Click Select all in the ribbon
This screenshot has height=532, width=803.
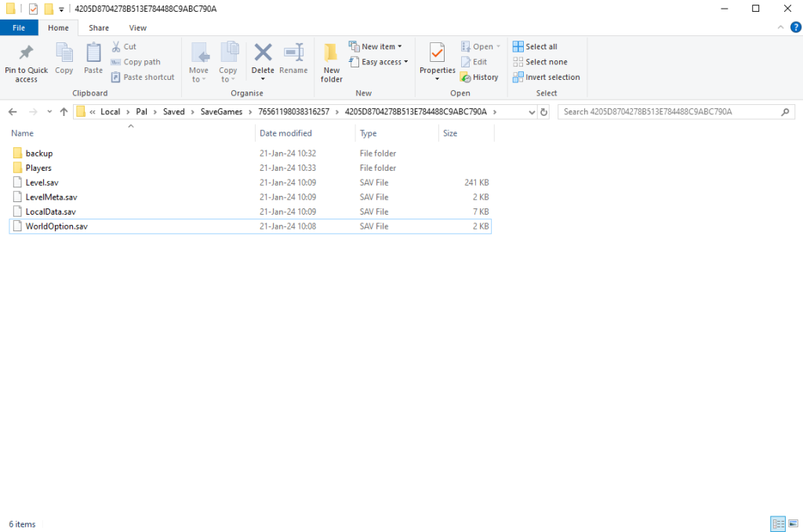coord(536,46)
